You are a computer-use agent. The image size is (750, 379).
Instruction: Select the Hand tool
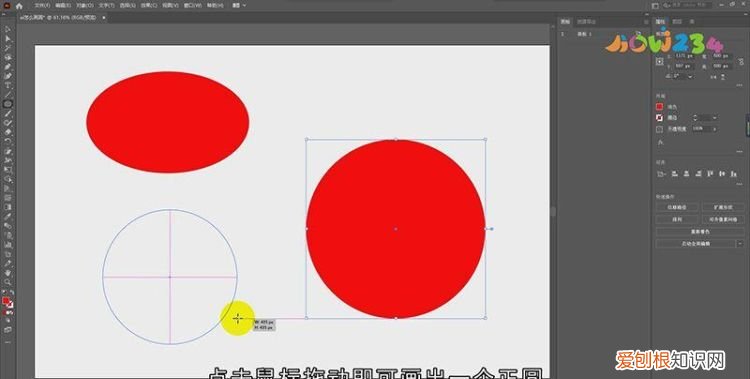point(8,272)
